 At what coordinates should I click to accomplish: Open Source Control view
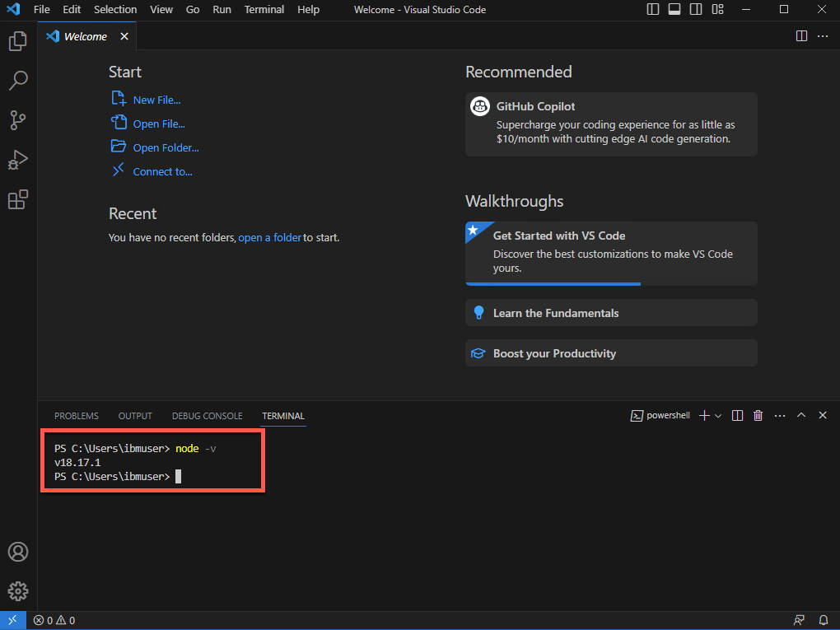(18, 120)
